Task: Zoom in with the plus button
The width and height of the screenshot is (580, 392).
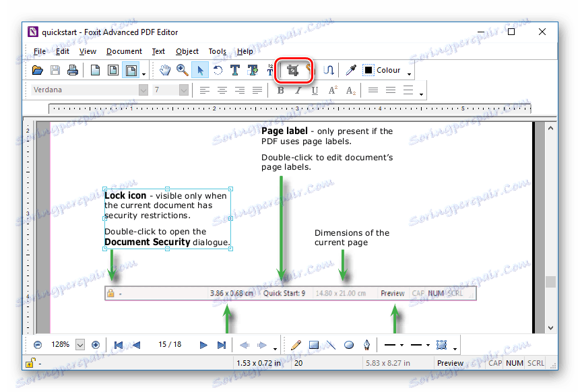Action: click(96, 345)
